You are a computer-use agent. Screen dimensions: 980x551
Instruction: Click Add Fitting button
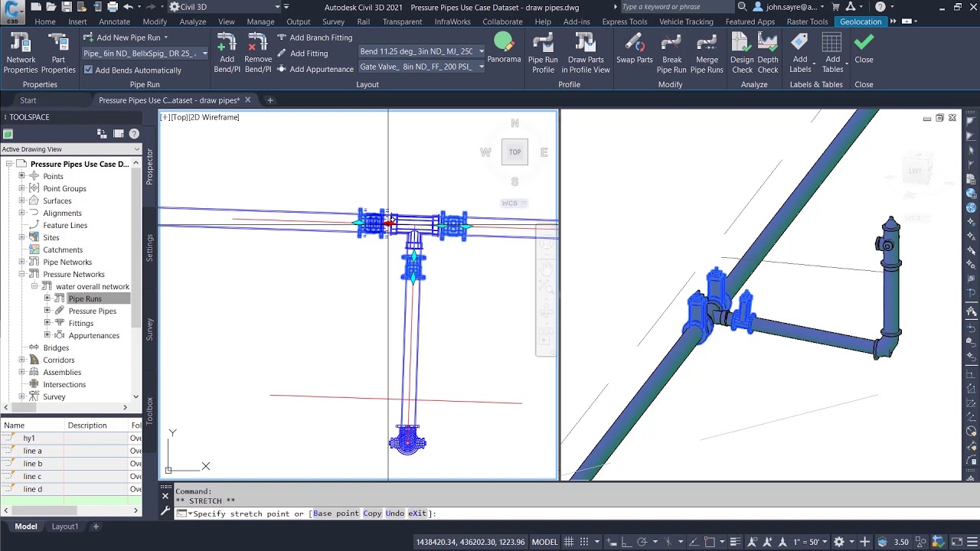302,54
